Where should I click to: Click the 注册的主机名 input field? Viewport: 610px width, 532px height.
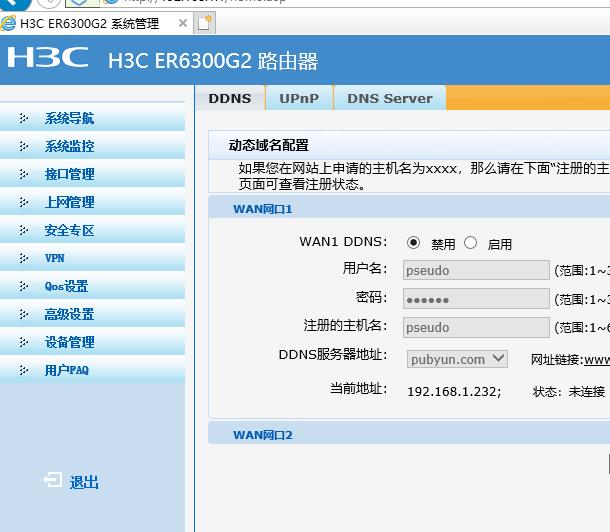coord(476,327)
